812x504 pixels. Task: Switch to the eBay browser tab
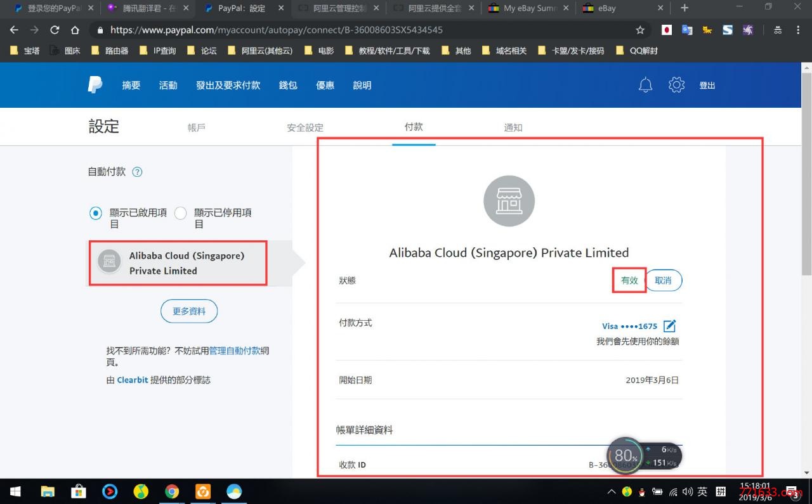(x=622, y=8)
